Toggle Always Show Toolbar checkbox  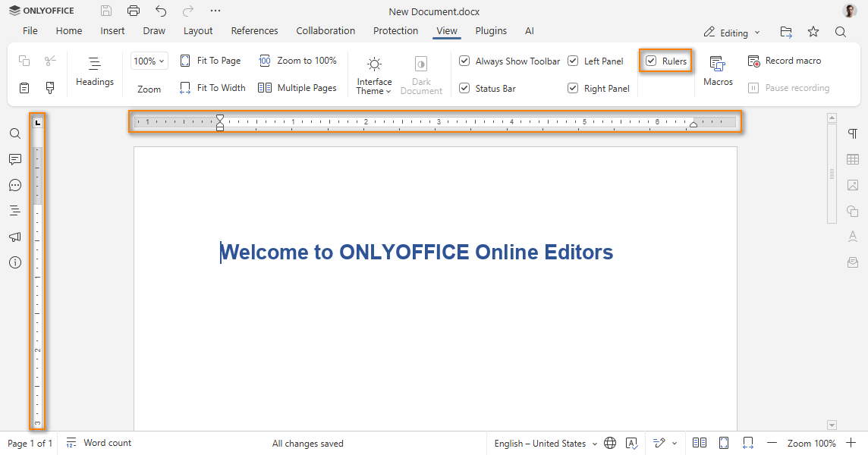click(464, 61)
